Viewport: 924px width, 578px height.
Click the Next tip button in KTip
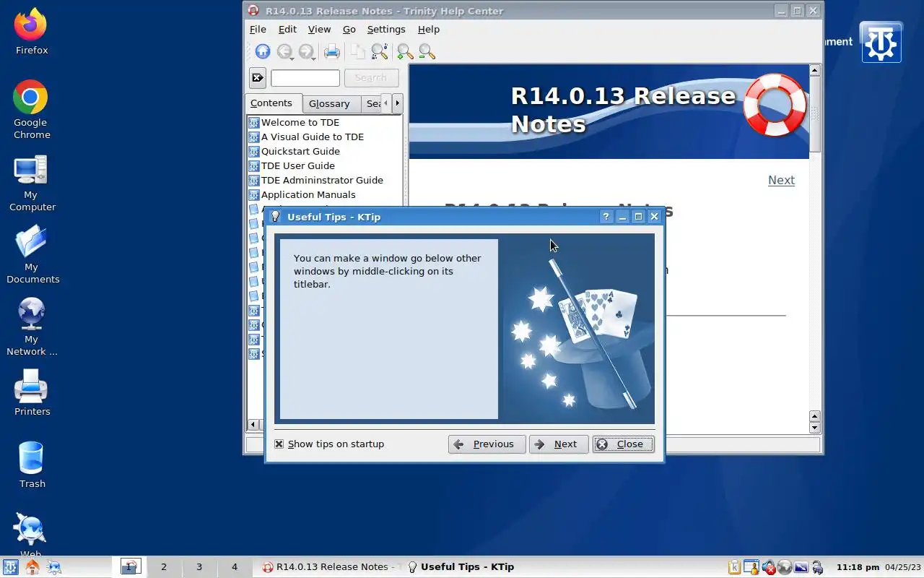(558, 444)
